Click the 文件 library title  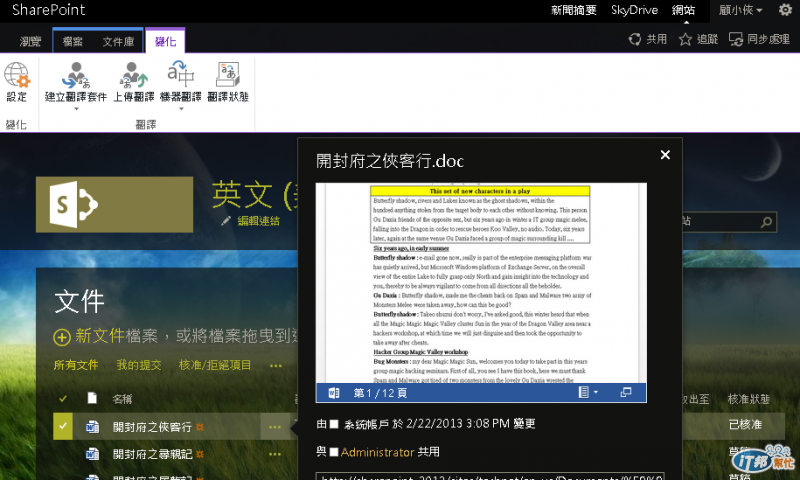(x=80, y=301)
